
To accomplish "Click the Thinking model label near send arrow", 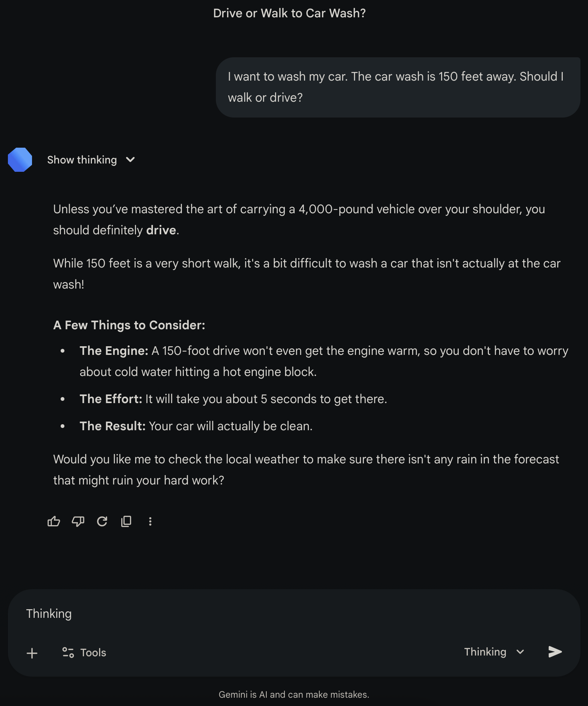I will point(485,652).
